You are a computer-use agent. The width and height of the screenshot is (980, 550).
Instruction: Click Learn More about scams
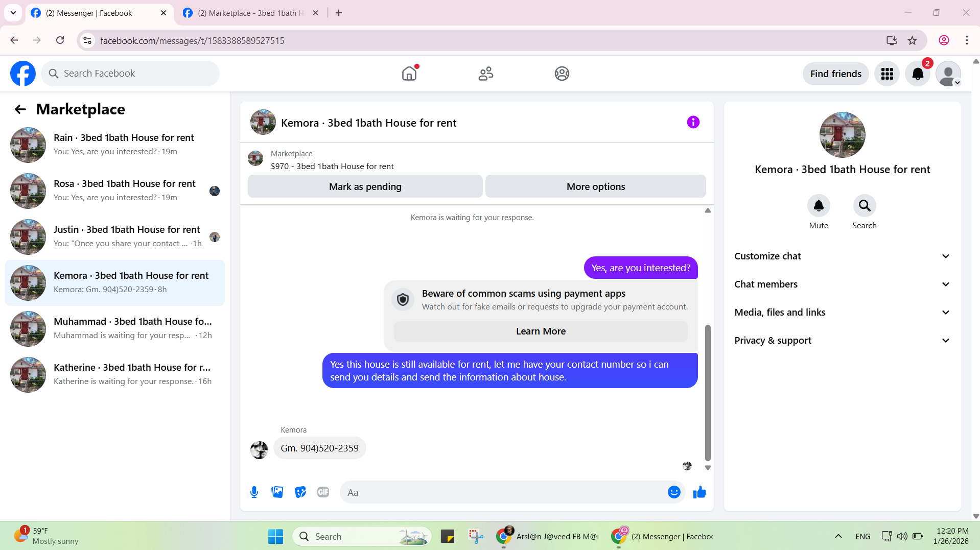(x=541, y=331)
